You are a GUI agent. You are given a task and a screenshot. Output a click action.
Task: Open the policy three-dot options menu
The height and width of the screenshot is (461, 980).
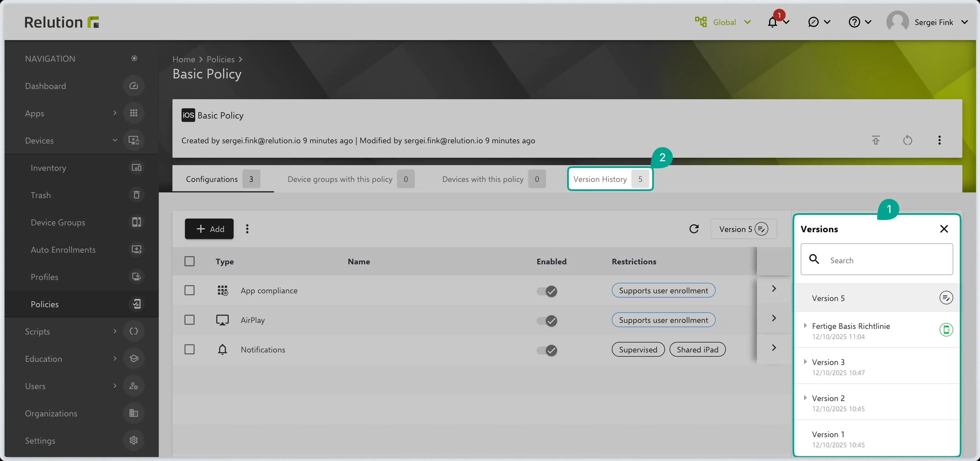click(939, 140)
